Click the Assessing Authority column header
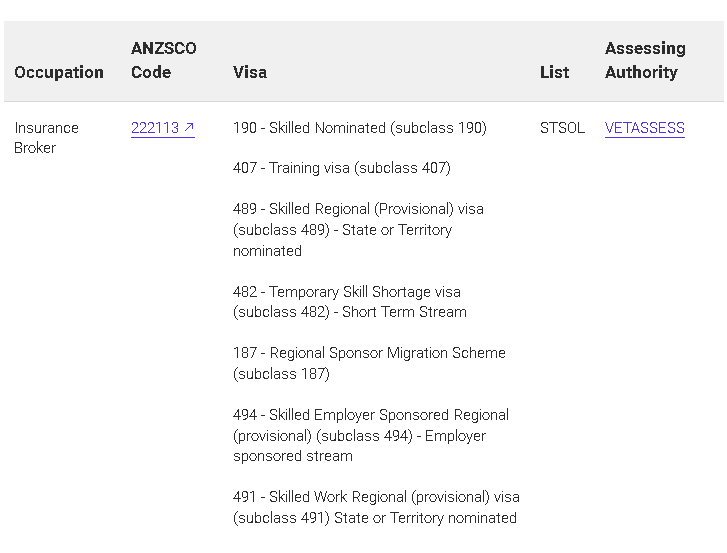The width and height of the screenshot is (727, 553). [645, 60]
